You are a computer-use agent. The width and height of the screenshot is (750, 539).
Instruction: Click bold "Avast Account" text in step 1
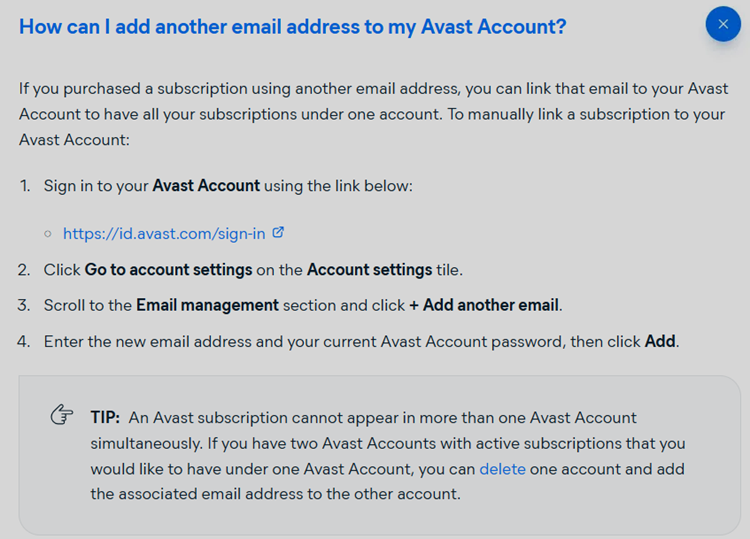pos(206,186)
